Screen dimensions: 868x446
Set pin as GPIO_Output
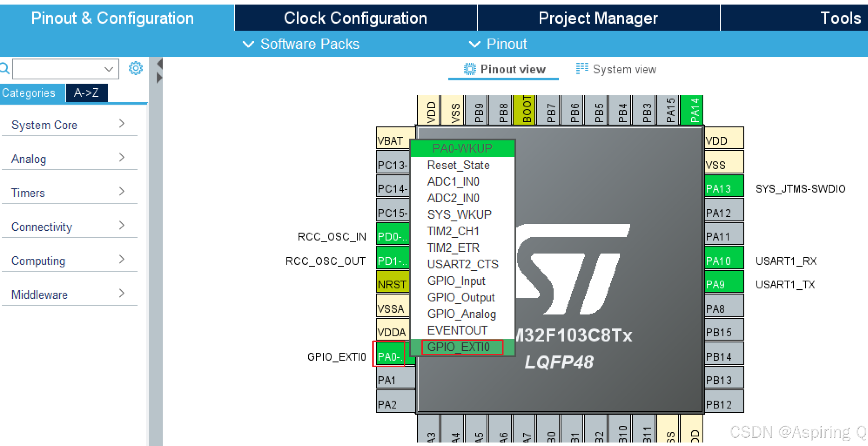[x=462, y=297]
